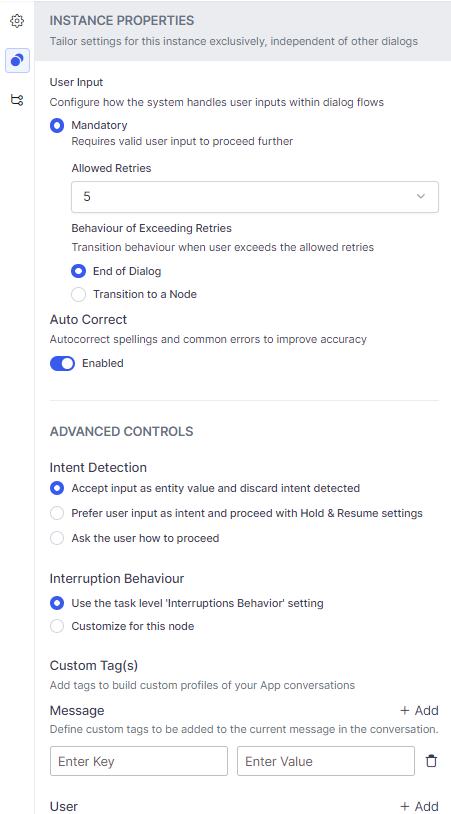Click the Allowed Retries dropdown chevron

tap(421, 196)
